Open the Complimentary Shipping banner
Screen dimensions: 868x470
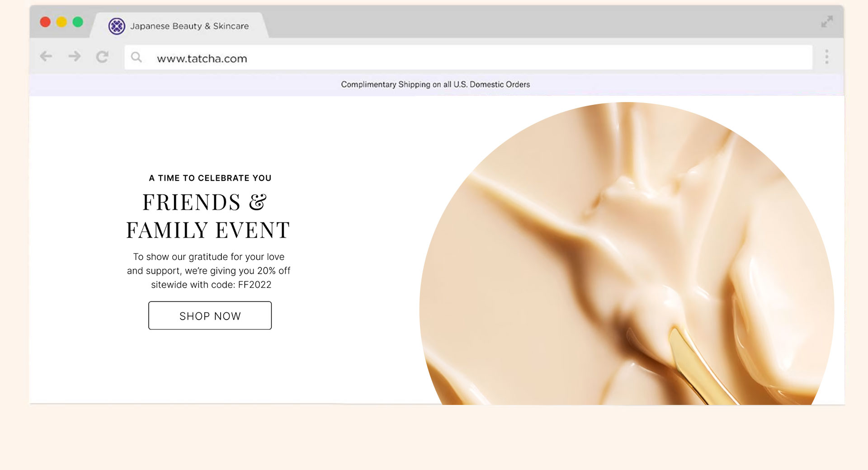pyautogui.click(x=435, y=85)
